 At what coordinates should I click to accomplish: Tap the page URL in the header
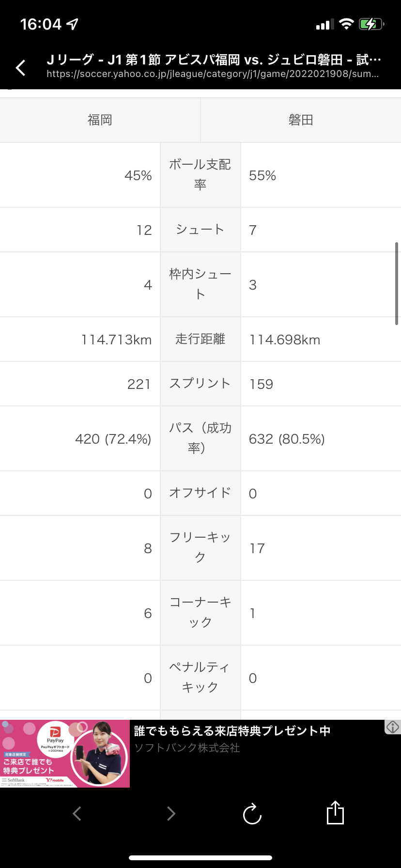(x=213, y=74)
